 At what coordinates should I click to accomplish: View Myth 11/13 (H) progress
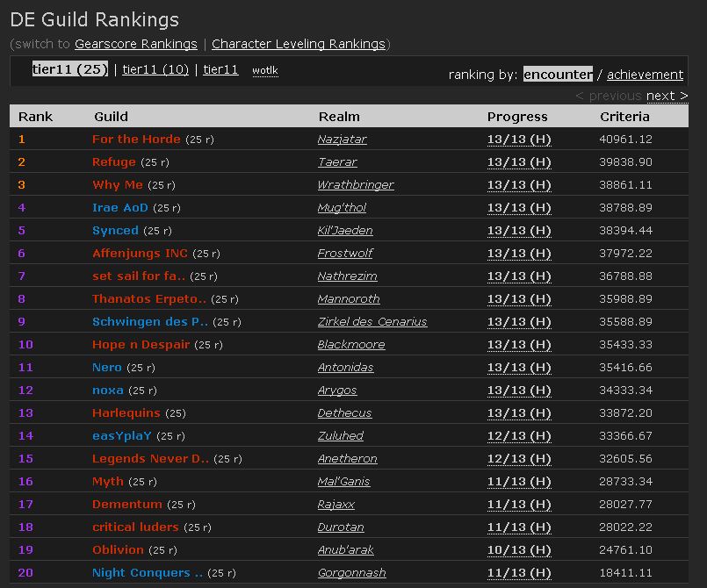[519, 482]
